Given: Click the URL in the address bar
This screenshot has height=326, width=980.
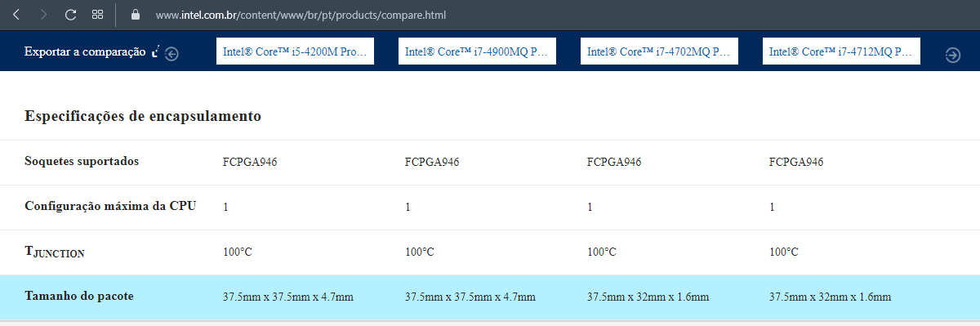Looking at the screenshot, I should (301, 16).
